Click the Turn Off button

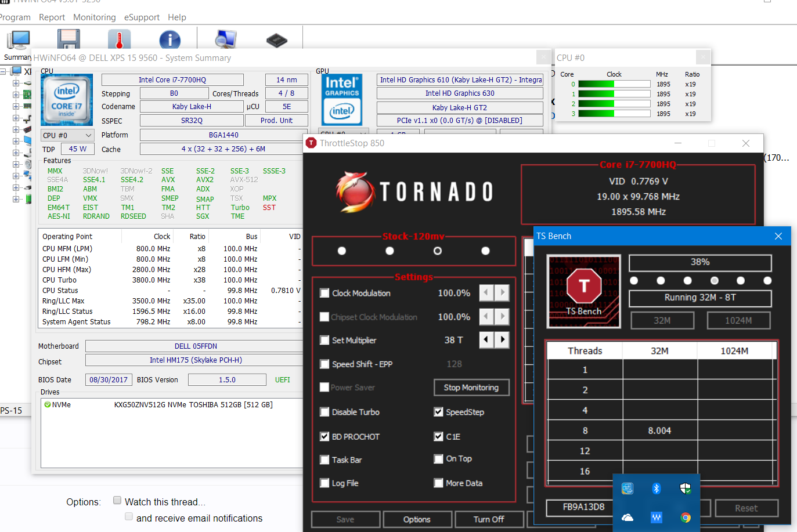(x=489, y=519)
